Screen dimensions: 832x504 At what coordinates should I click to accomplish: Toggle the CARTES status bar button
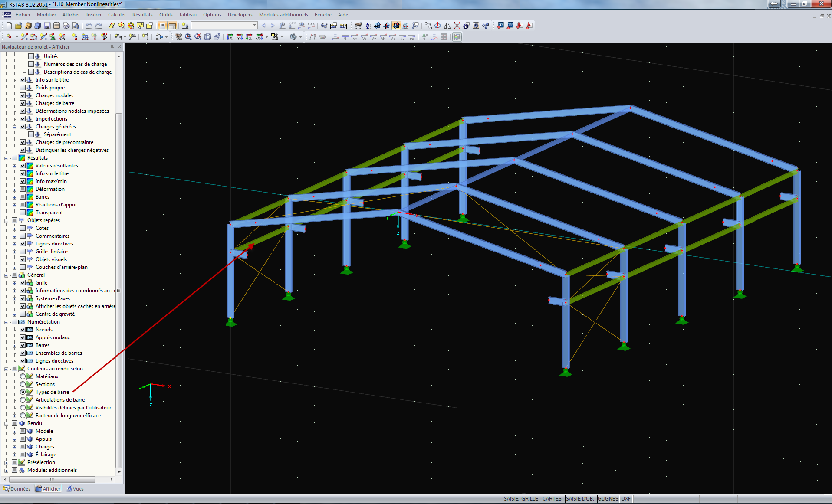552,499
